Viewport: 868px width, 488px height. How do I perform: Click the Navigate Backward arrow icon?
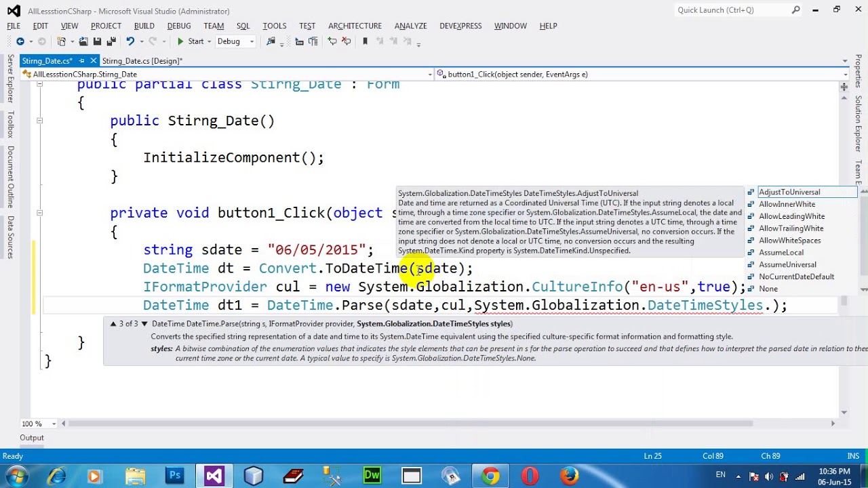pyautogui.click(x=20, y=41)
